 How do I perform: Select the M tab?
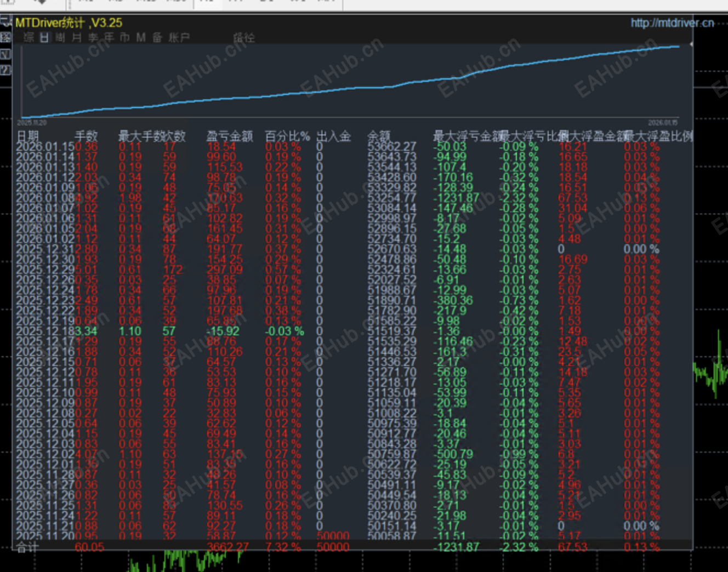coord(141,37)
